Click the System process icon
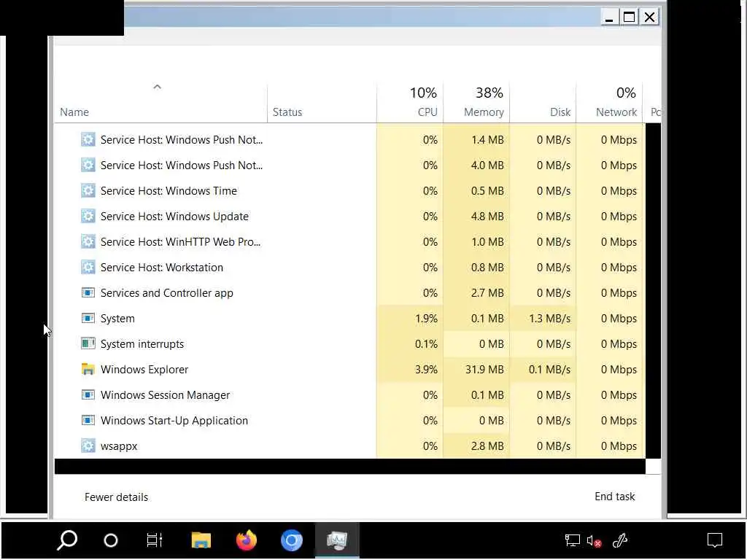Screen dimensions: 747x560 click(x=88, y=318)
